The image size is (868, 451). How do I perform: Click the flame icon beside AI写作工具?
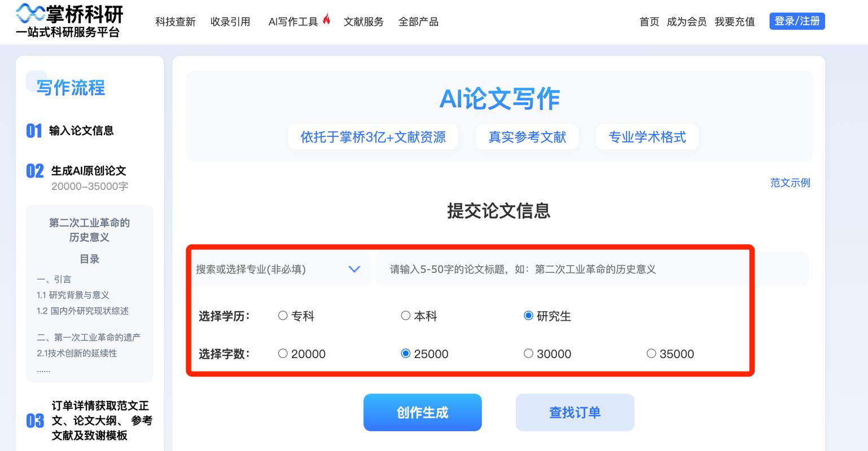point(326,20)
